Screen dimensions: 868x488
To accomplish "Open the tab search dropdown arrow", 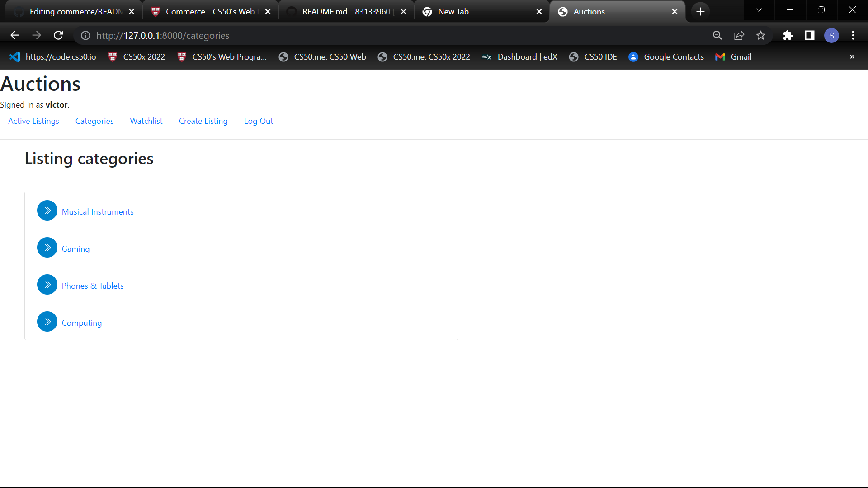I will tap(759, 10).
